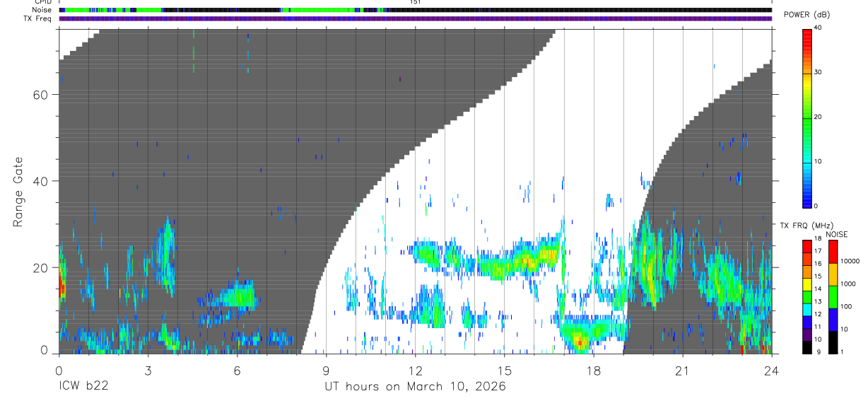868x401 pixels.
Task: Click the '1000' label on NOISE scale
Action: tap(848, 284)
